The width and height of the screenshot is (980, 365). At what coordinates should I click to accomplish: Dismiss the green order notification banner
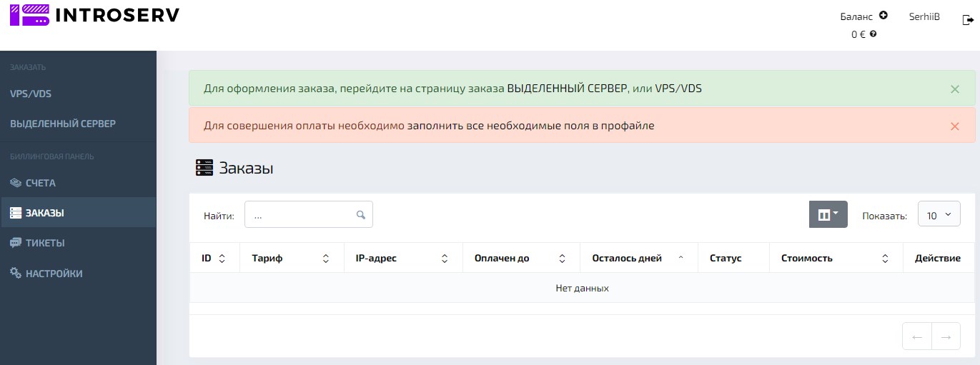pos(954,89)
